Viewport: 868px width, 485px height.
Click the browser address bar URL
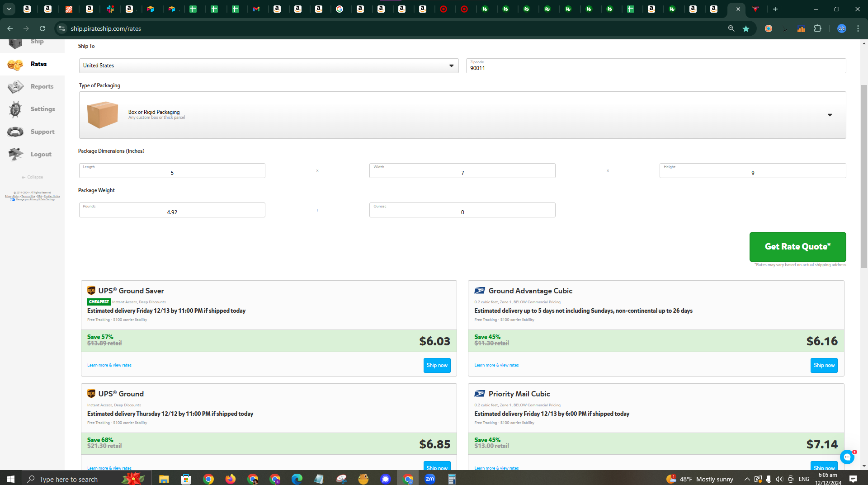click(106, 28)
